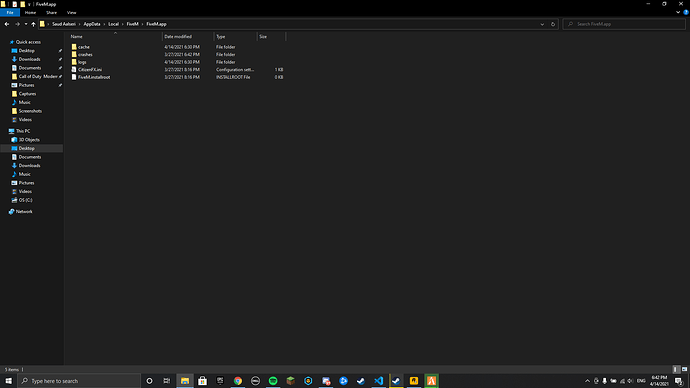The height and width of the screenshot is (388, 690).
Task: Show hidden tray icons
Action: coord(587,381)
